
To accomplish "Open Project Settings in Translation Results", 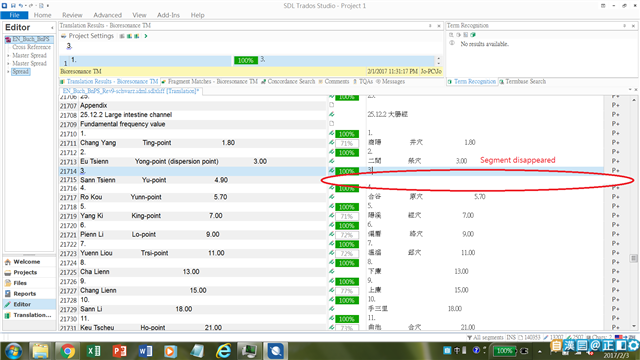I will [x=91, y=36].
